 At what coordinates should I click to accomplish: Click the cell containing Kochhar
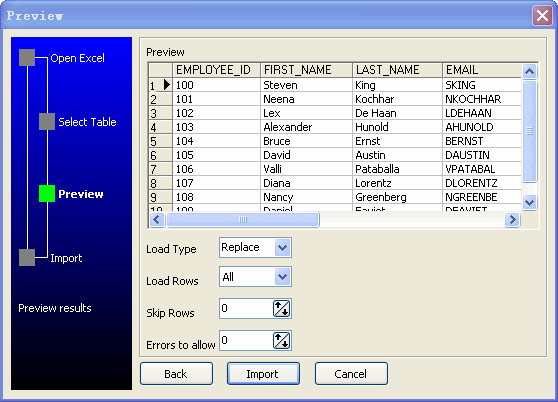point(398,99)
